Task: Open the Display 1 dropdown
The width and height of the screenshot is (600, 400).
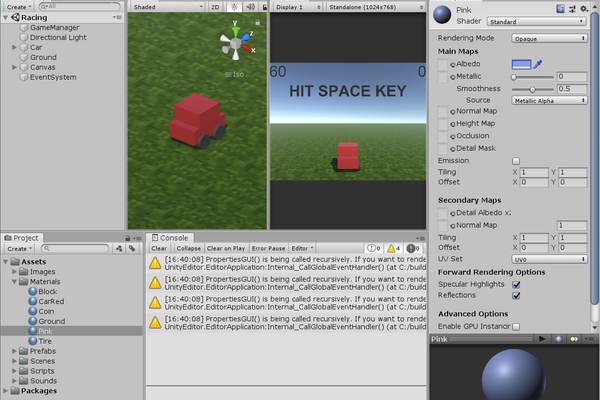Action: tap(298, 7)
